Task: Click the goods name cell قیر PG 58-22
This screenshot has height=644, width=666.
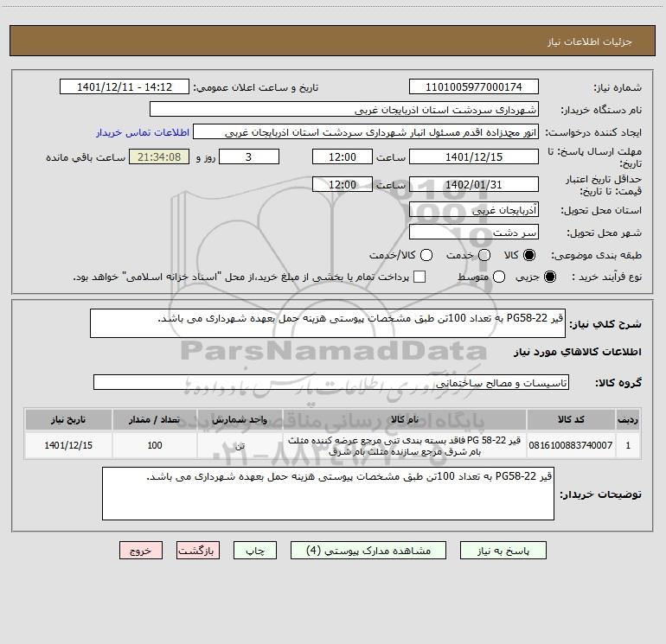Action: (405, 445)
